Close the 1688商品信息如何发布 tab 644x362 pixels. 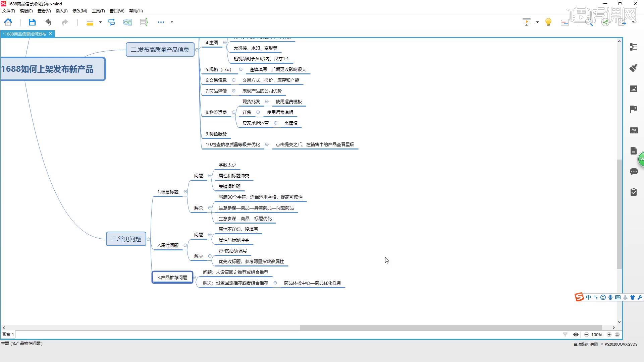pyautogui.click(x=50, y=34)
